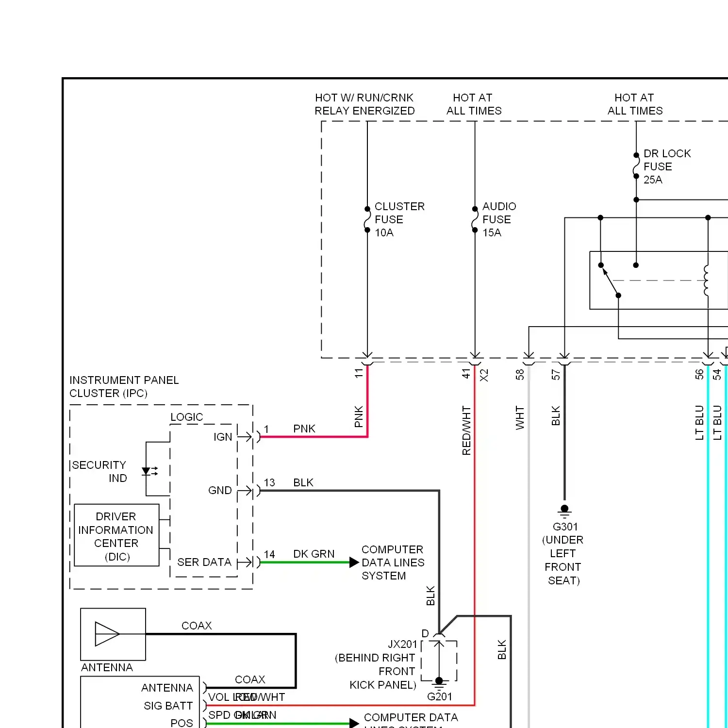Click the 'IGN' terminal label
Screen dimensions: 728x728
point(223,437)
